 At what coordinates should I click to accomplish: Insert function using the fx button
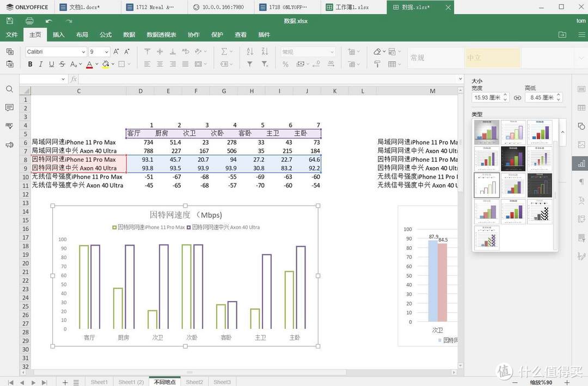74,79
